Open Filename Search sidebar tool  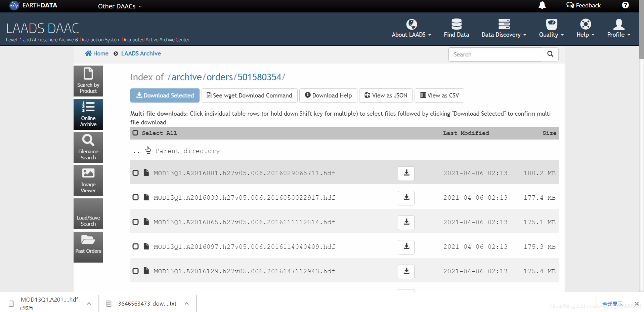(88, 147)
